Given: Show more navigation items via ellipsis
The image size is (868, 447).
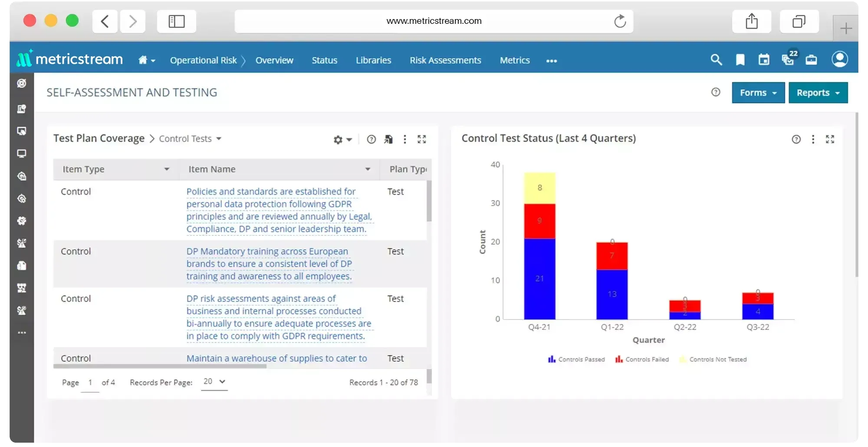Looking at the screenshot, I should coord(552,61).
